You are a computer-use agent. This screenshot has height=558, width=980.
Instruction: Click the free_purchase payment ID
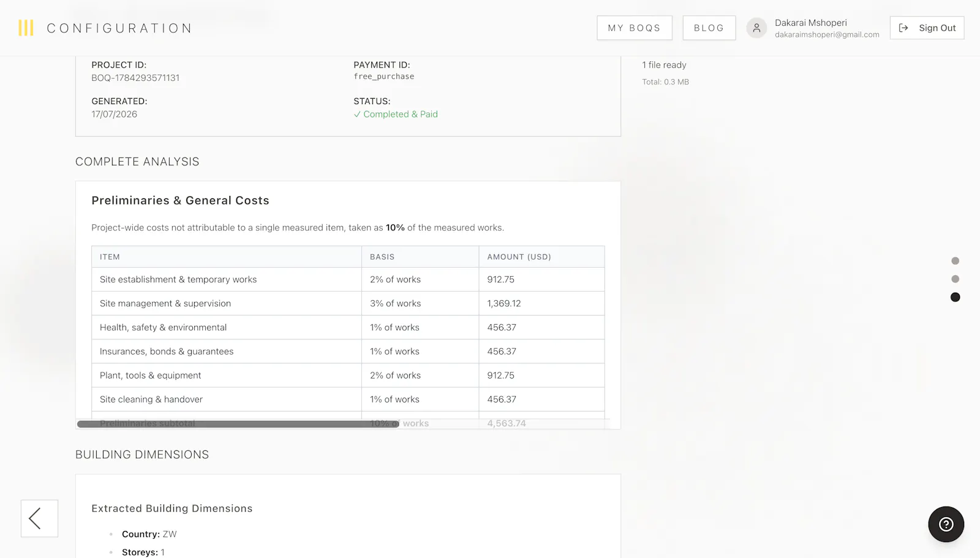pos(384,77)
